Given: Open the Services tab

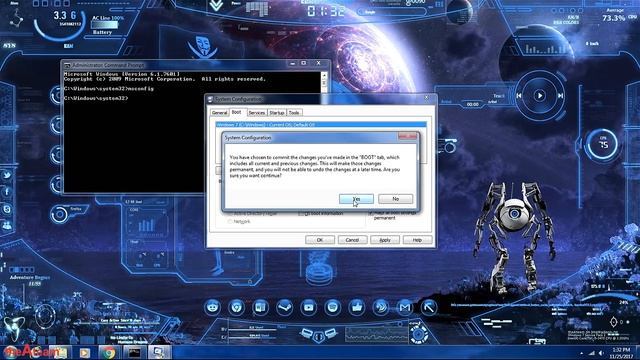Looking at the screenshot, I should point(256,113).
